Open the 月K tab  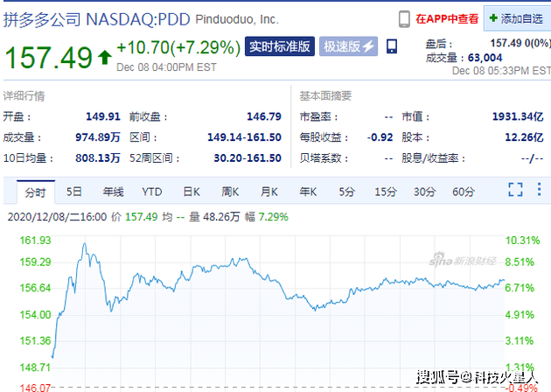pyautogui.click(x=269, y=192)
